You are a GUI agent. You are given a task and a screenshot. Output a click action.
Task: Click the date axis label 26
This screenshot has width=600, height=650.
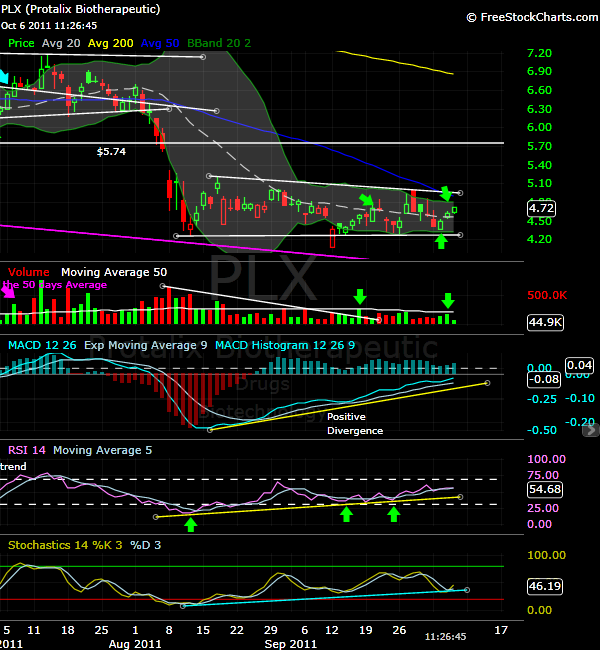[399, 631]
